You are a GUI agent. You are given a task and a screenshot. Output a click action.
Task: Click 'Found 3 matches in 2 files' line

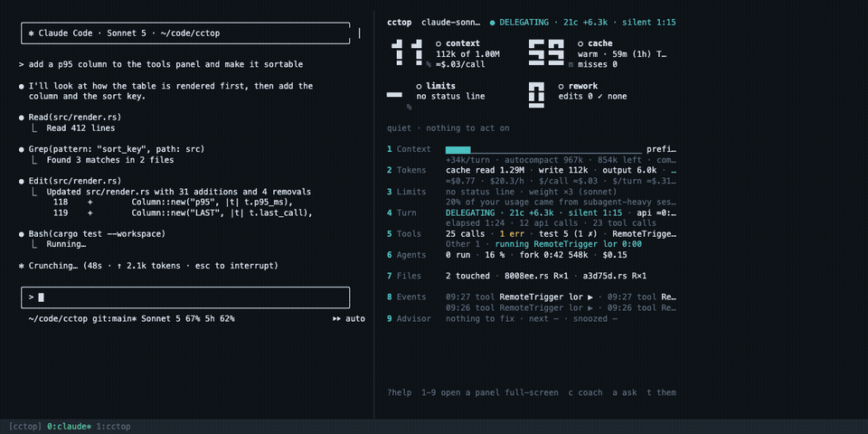(x=110, y=160)
